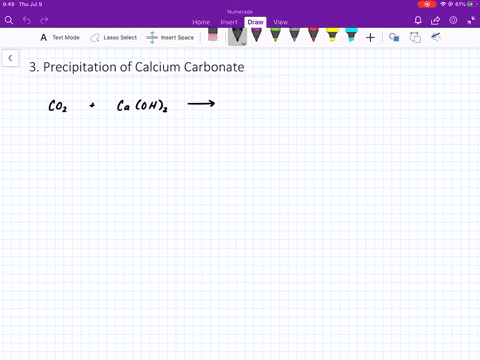This screenshot has height=360, width=480.
Task: Select the View tab
Action: click(280, 22)
